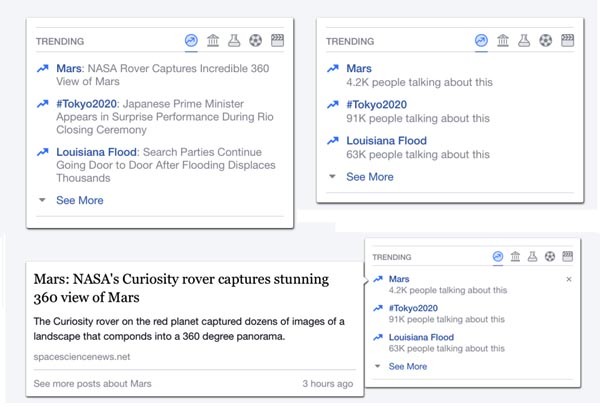Image resolution: width=600 pixels, height=407 pixels.
Task: Expand See More in the top-left Trending panel
Action: 78,200
